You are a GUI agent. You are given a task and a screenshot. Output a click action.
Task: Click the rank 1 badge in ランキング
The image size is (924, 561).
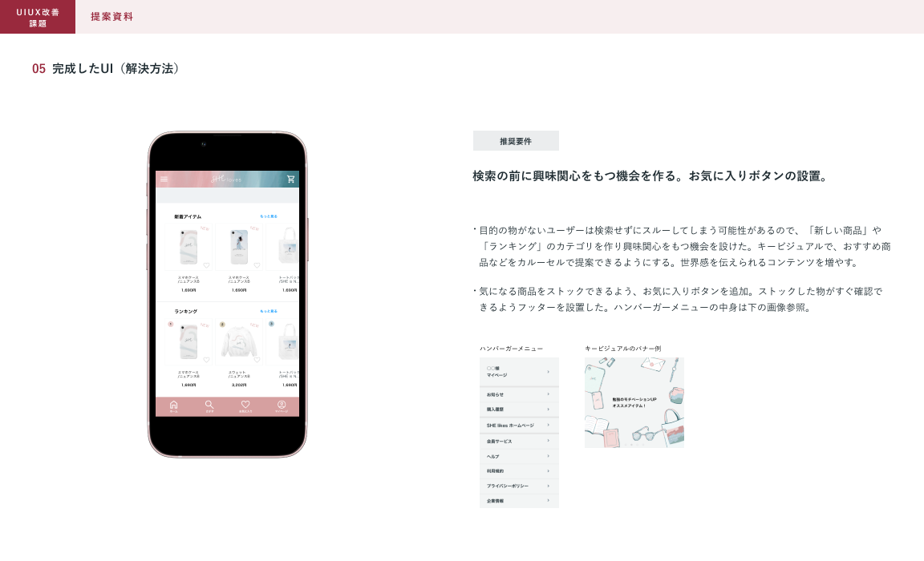[171, 325]
